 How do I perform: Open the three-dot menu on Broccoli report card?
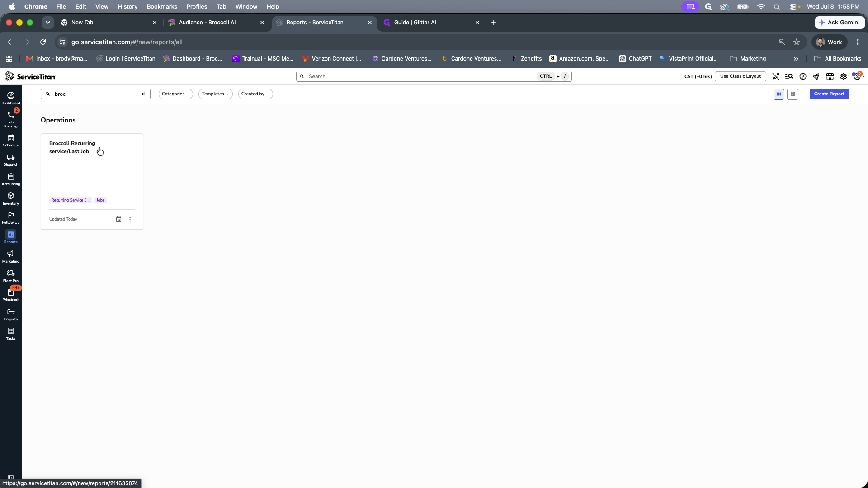(130, 219)
